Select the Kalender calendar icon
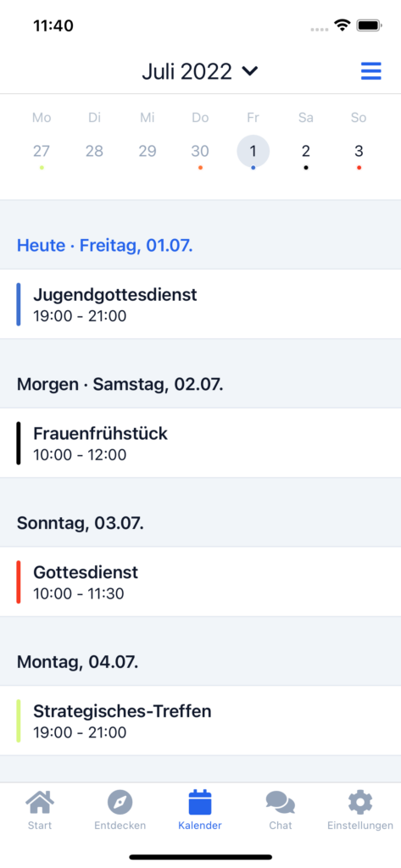The image size is (401, 868). pyautogui.click(x=200, y=802)
